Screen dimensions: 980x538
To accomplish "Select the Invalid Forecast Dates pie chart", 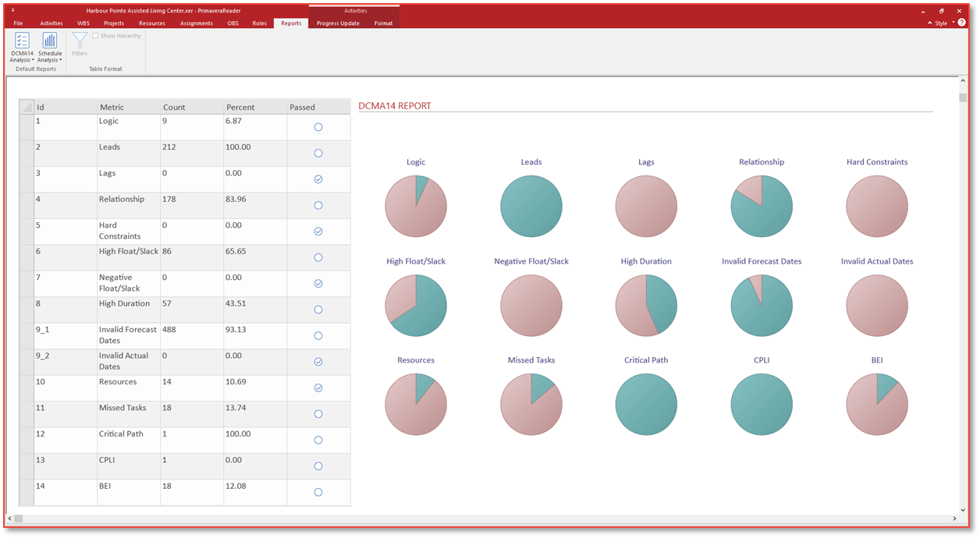I will (x=762, y=305).
